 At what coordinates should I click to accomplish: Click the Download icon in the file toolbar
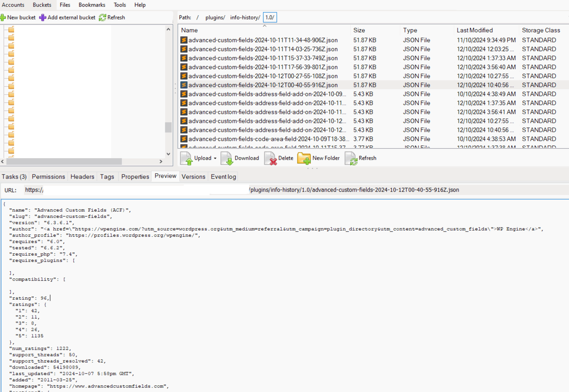227,158
